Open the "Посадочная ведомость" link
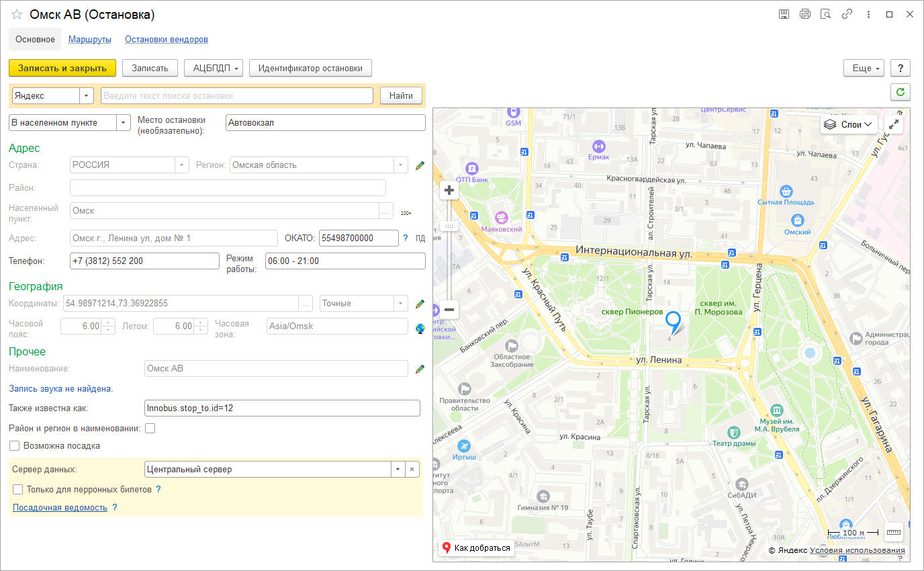Image resolution: width=924 pixels, height=571 pixels. 60,508
